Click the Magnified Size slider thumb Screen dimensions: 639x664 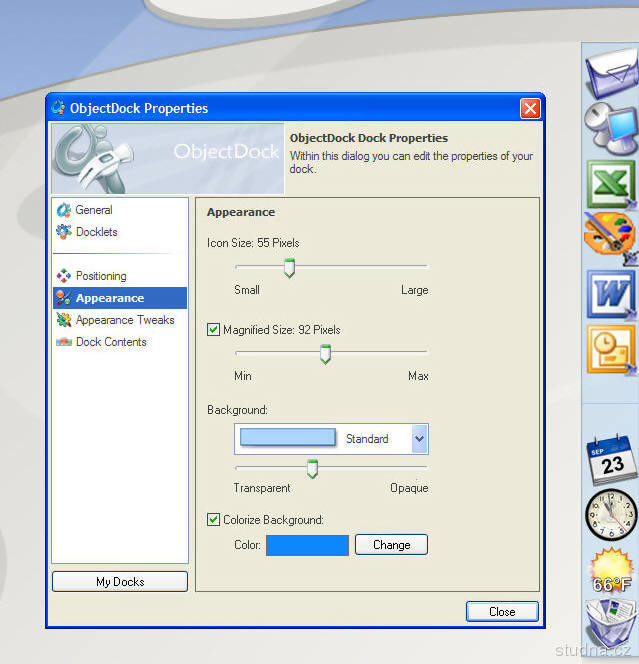(x=325, y=354)
